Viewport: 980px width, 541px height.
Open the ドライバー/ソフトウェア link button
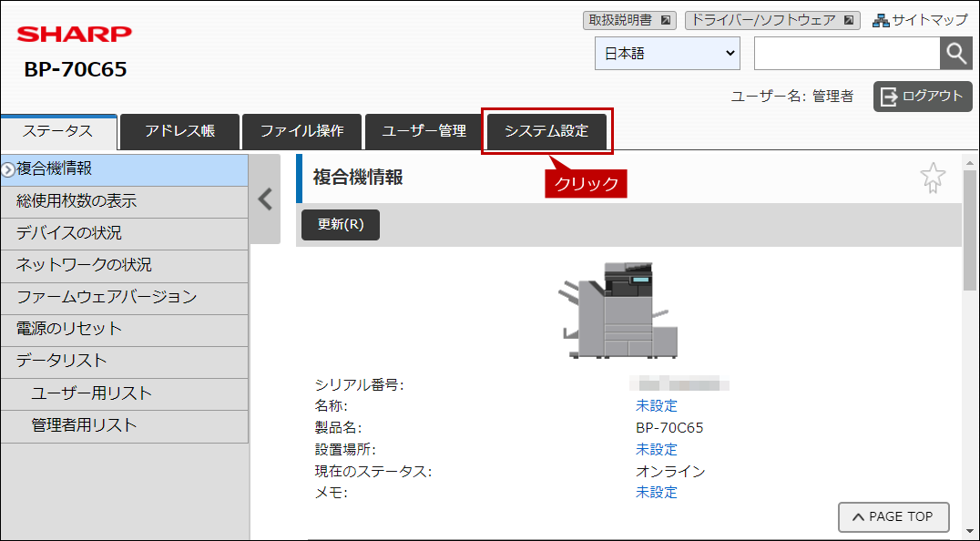pos(772,21)
